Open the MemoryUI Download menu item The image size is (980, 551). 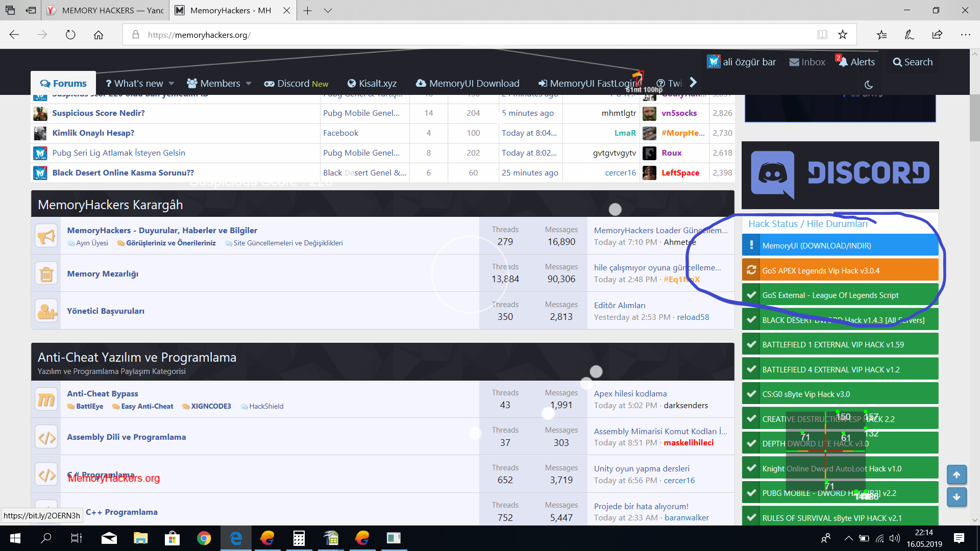468,84
